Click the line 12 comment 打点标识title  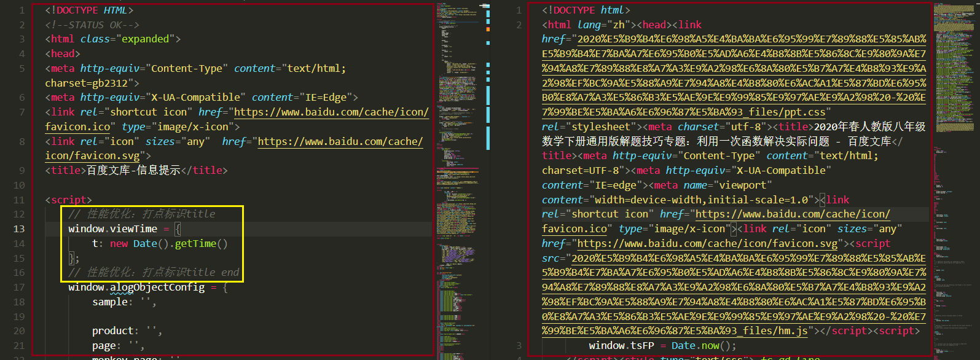tap(142, 214)
